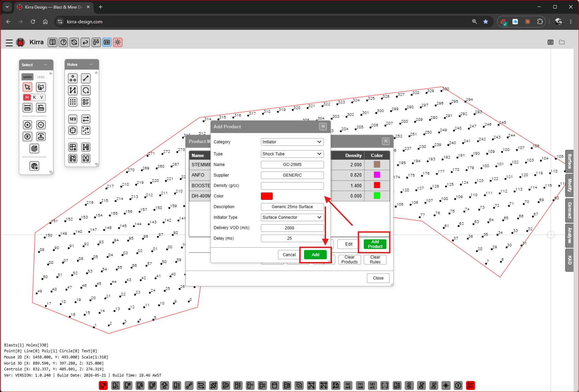Image resolution: width=579 pixels, height=392 pixels.
Task: Select the dotted grid pattern tool
Action: click(73, 102)
